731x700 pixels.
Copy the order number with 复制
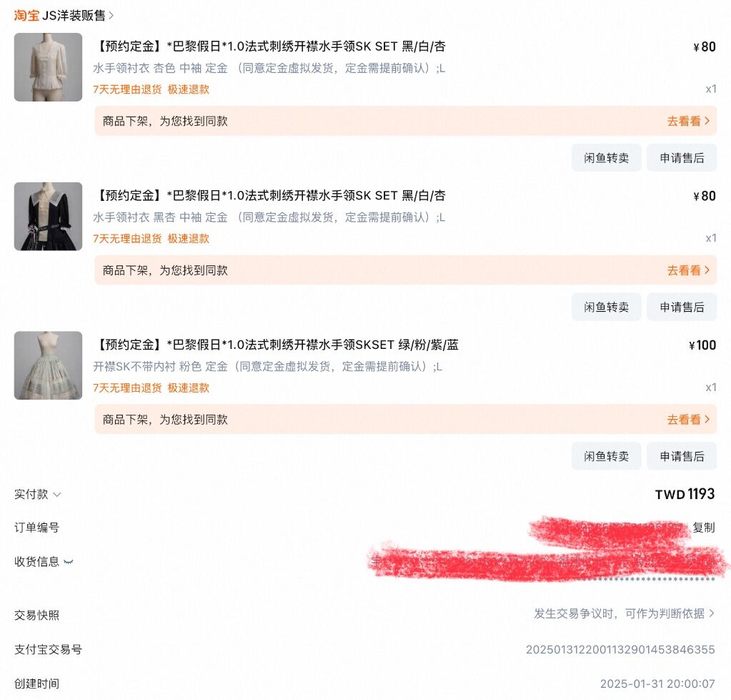point(704,528)
